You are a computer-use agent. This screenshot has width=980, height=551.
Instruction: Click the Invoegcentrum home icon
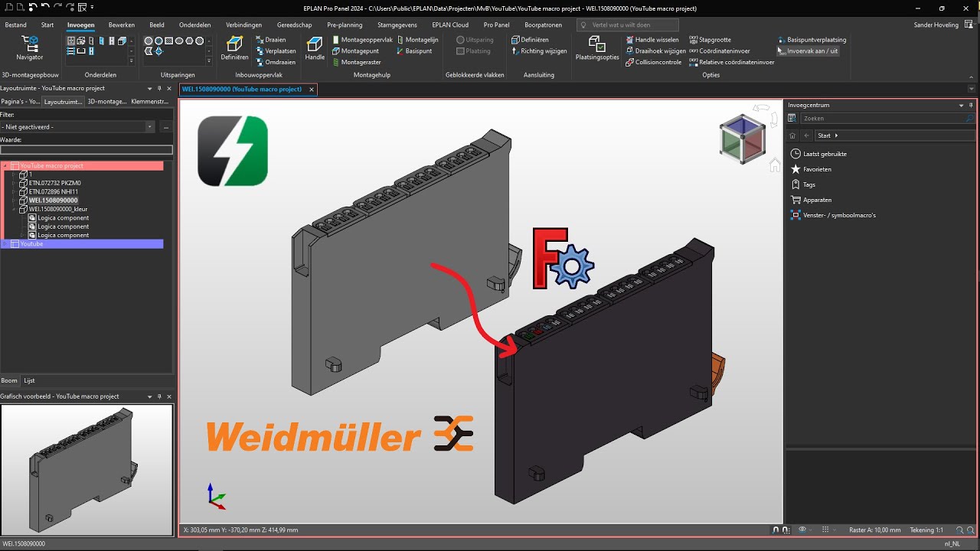pos(792,135)
